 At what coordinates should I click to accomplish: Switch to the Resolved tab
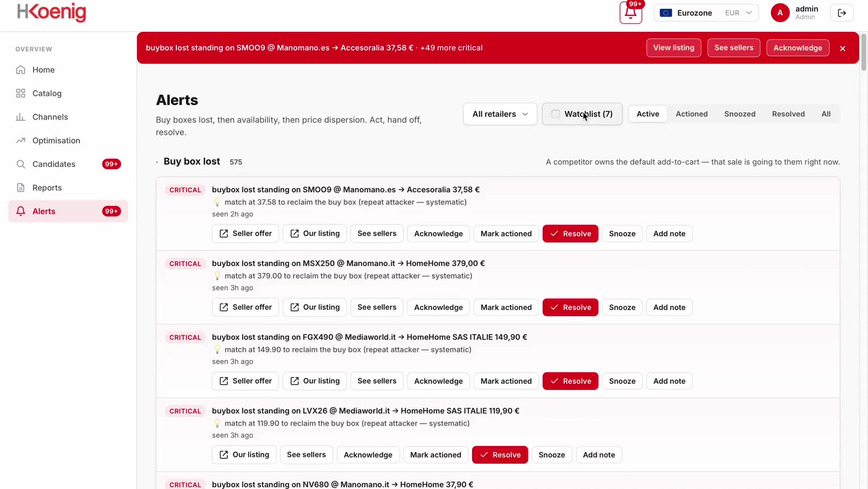click(788, 114)
